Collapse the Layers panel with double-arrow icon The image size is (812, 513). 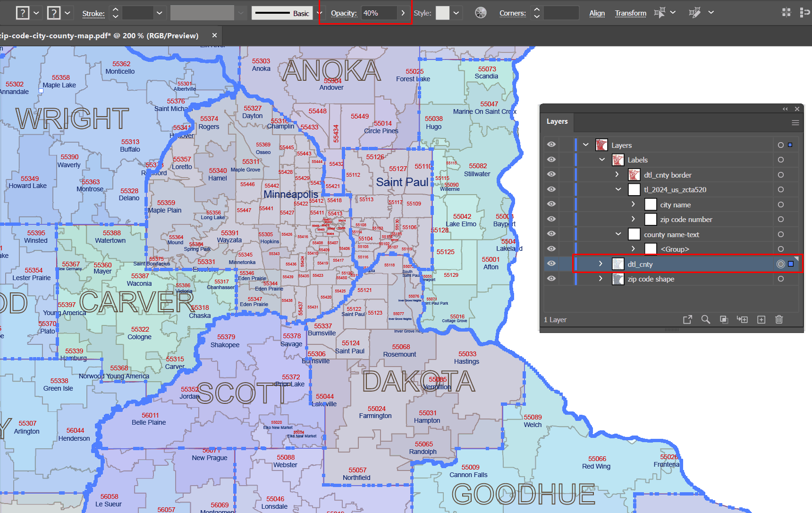coord(786,109)
